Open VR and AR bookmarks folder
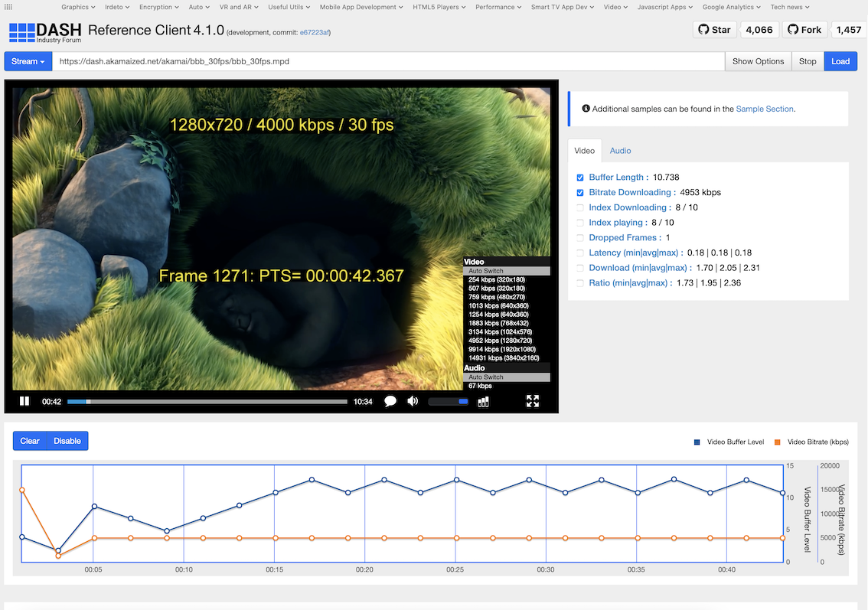The height and width of the screenshot is (610, 868). [239, 7]
